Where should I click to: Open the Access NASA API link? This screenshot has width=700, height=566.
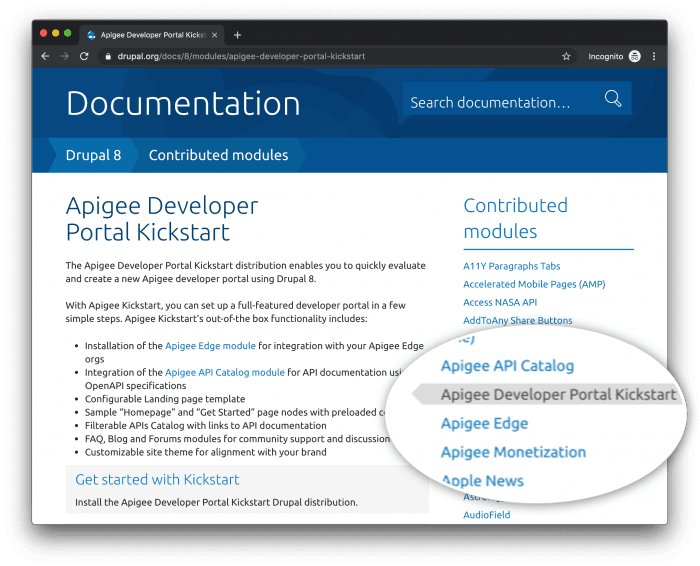pos(500,302)
